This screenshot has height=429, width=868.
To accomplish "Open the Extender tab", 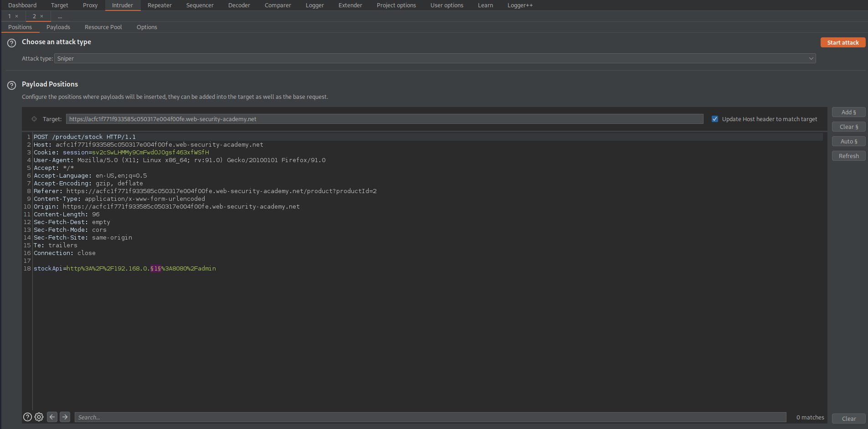I will [350, 5].
